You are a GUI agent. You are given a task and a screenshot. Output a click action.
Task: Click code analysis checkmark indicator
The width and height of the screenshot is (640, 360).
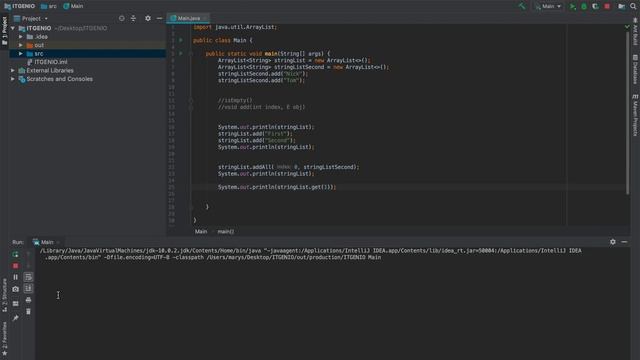coord(627,27)
